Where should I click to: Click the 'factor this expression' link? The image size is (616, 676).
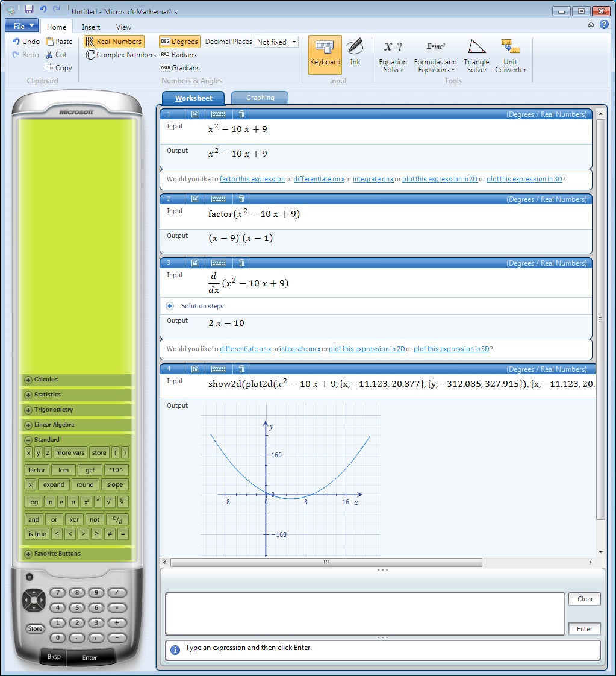(252, 178)
